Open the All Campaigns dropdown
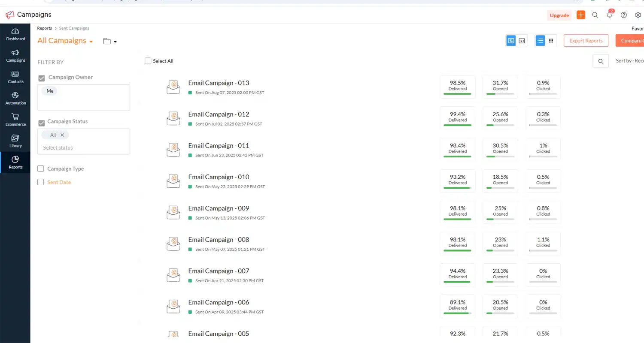The height and width of the screenshot is (343, 644). point(65,41)
